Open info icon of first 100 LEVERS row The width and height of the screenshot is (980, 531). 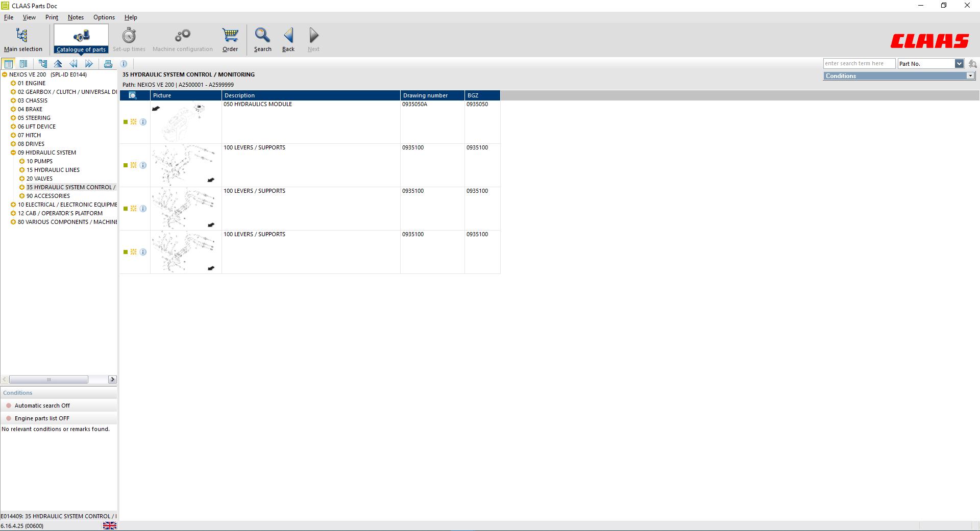tap(143, 165)
